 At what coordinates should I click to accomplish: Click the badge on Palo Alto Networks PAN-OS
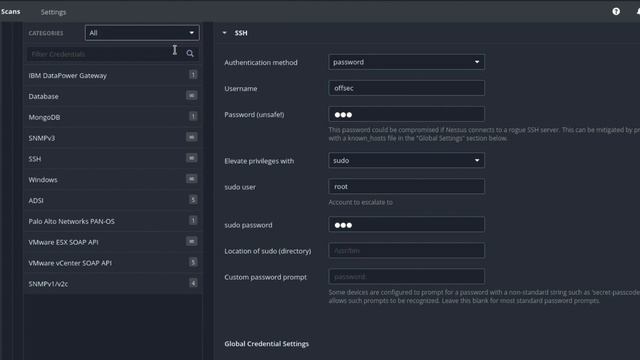(193, 220)
